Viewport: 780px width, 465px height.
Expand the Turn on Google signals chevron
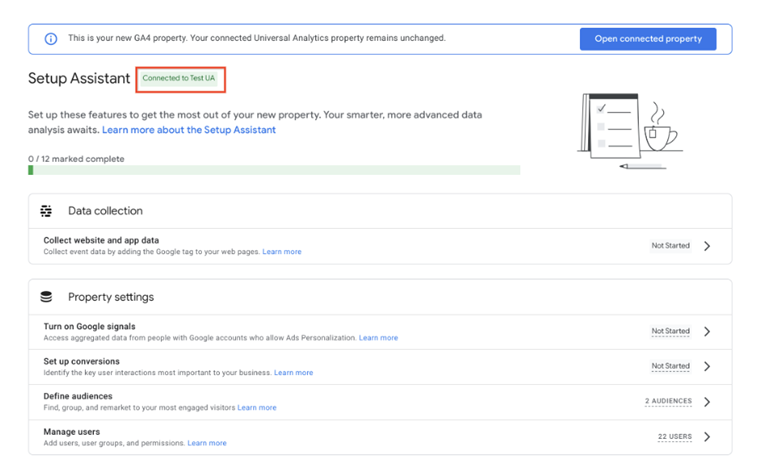(707, 331)
